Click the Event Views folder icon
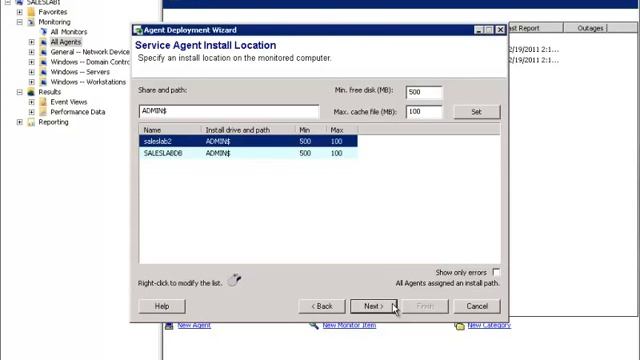This screenshot has height=360, width=640. pyautogui.click(x=43, y=102)
